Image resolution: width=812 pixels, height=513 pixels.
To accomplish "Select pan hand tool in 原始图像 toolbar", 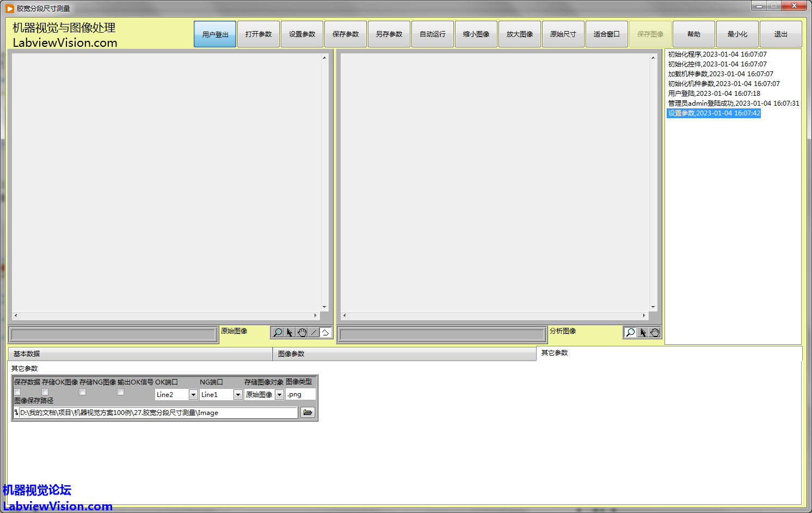I will [x=302, y=332].
